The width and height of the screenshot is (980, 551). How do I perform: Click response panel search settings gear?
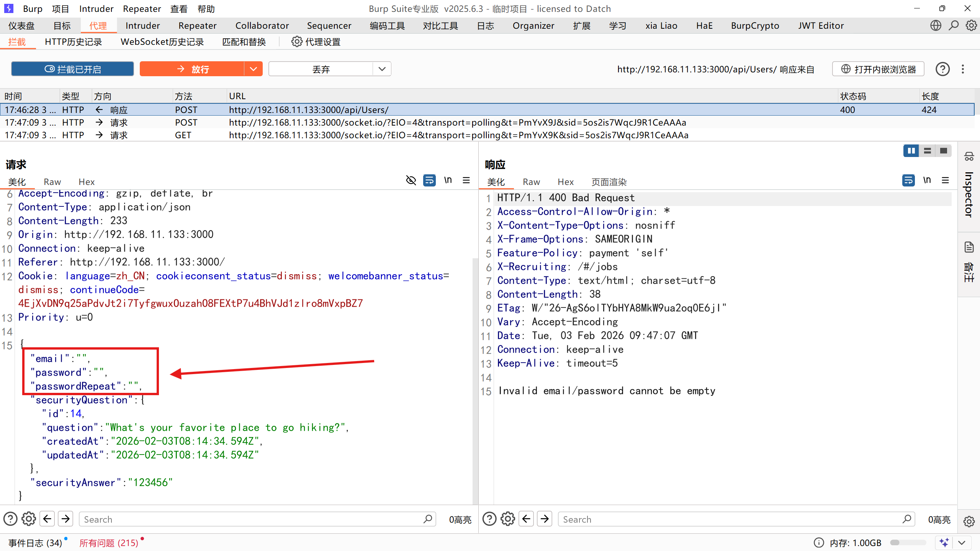pyautogui.click(x=508, y=519)
